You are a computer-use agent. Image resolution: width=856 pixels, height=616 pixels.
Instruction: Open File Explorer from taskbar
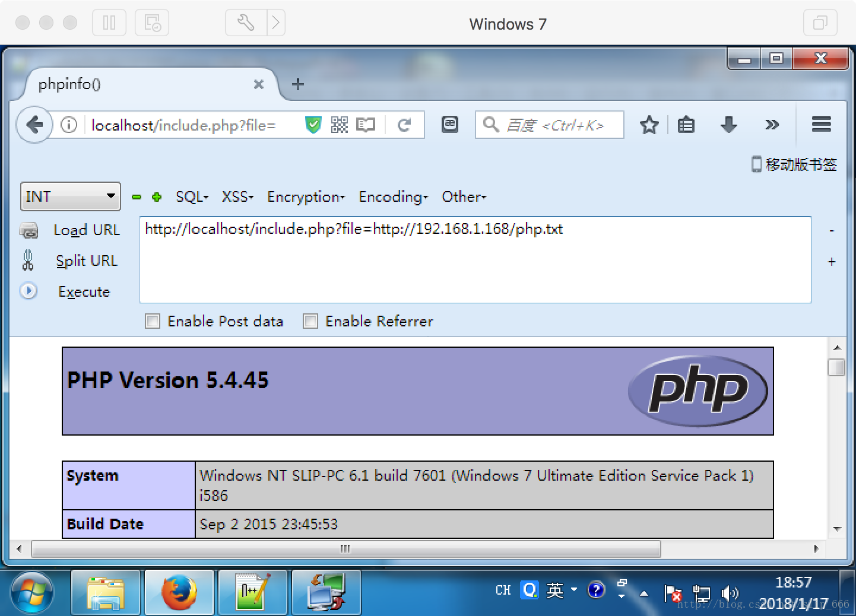tap(106, 593)
